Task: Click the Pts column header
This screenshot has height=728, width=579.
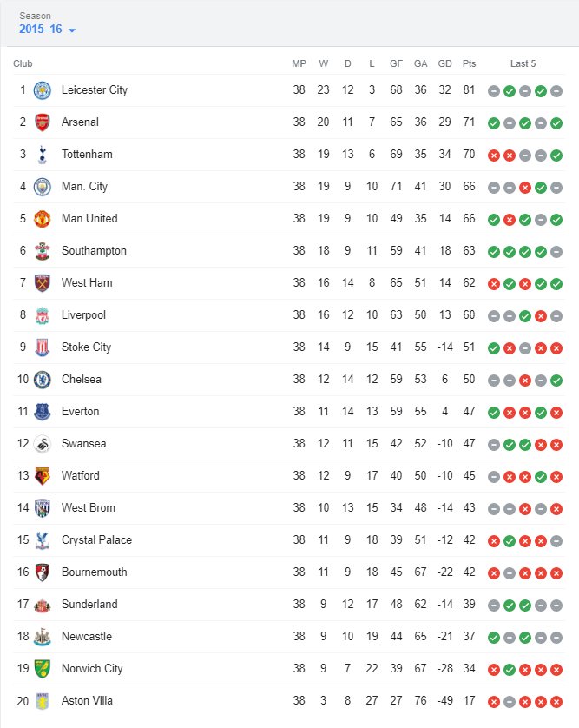Action: coord(470,63)
